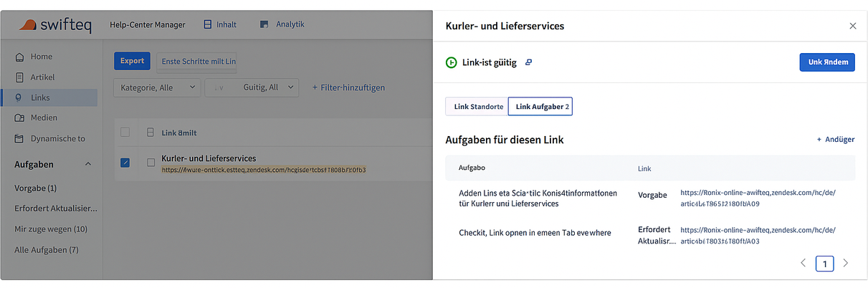Viewport: 868px width, 288px height.
Task: Select page 1 in pagination
Action: (824, 264)
